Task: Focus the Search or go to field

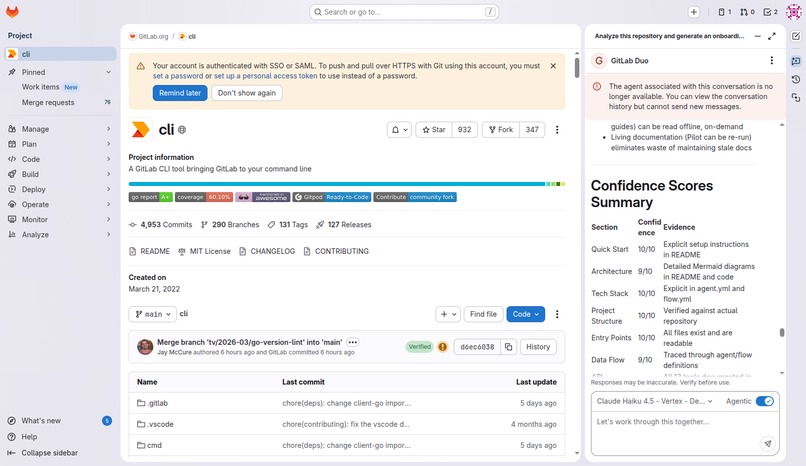Action: click(x=404, y=12)
